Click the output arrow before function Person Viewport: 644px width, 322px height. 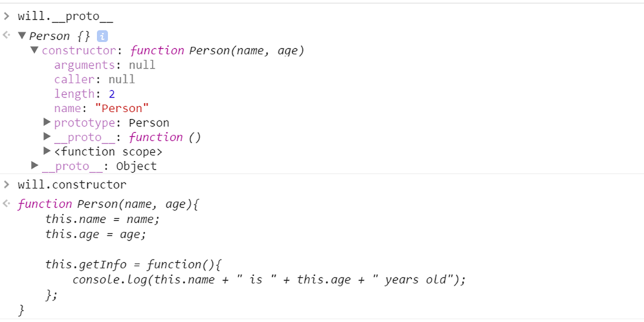point(7,204)
